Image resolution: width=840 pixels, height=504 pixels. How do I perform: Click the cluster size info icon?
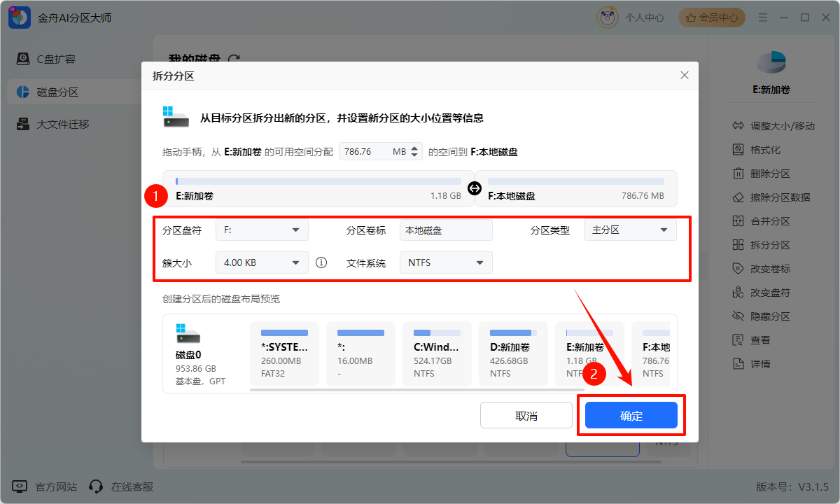pyautogui.click(x=321, y=262)
